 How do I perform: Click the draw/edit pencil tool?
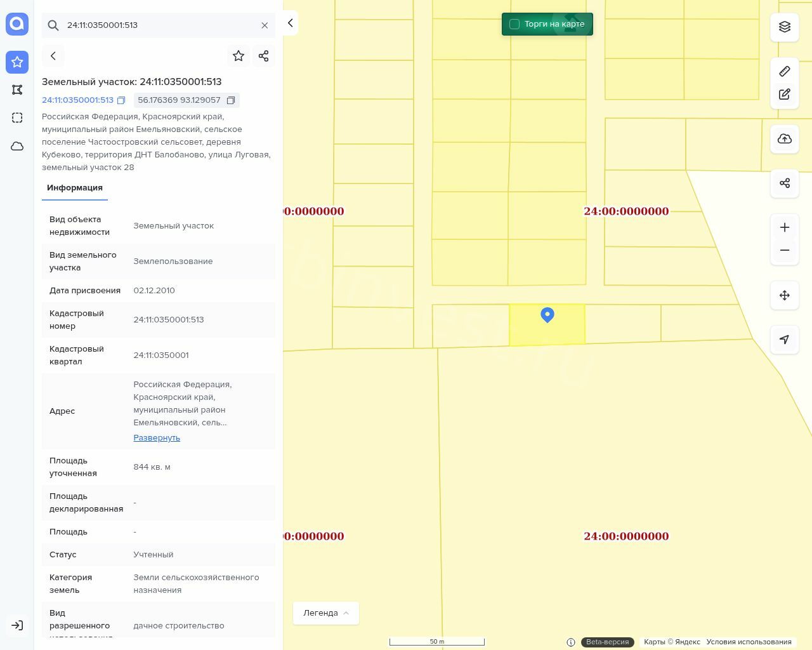click(785, 95)
